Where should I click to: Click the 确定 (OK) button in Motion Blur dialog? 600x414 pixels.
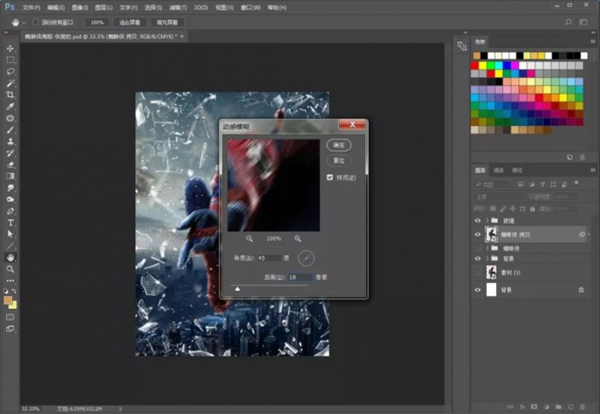click(x=337, y=145)
